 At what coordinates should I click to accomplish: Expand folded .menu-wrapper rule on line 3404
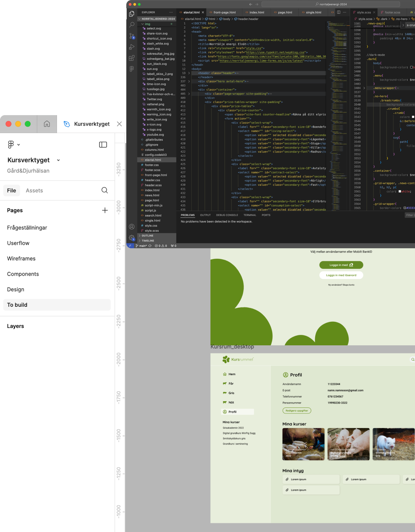(x=364, y=88)
